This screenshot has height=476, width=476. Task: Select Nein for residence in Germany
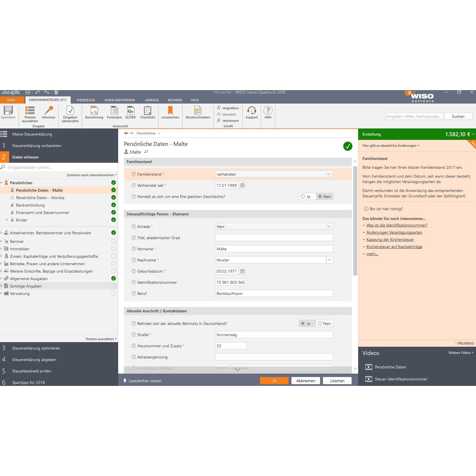(x=324, y=324)
